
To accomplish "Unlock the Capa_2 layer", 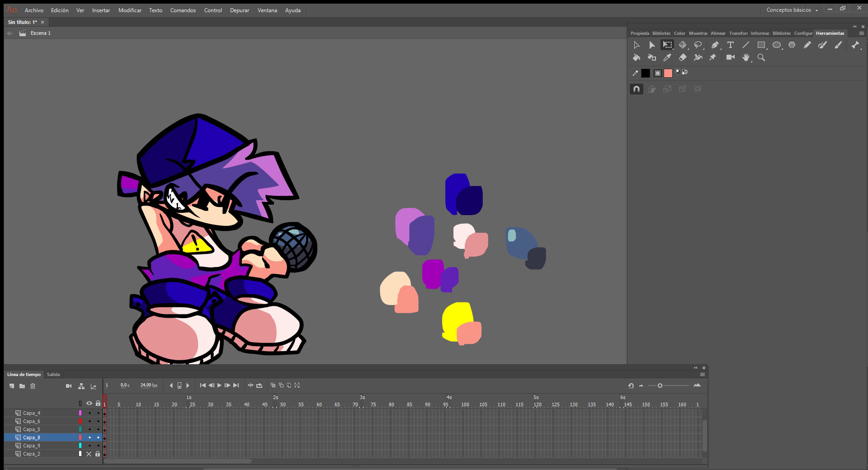I will click(x=98, y=454).
